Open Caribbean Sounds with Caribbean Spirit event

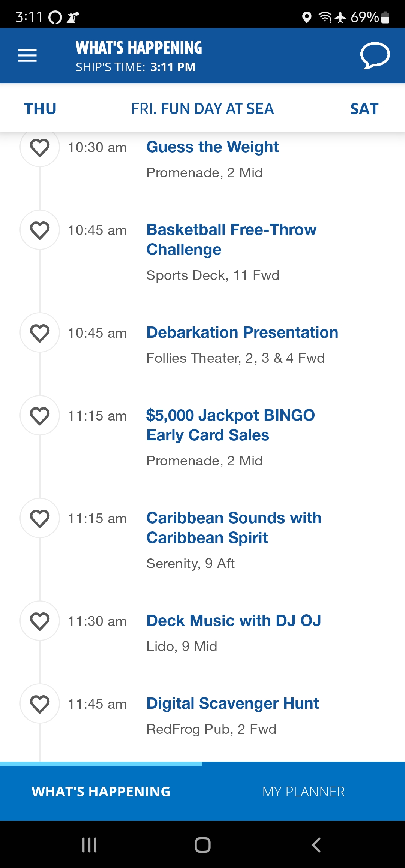pyautogui.click(x=234, y=528)
